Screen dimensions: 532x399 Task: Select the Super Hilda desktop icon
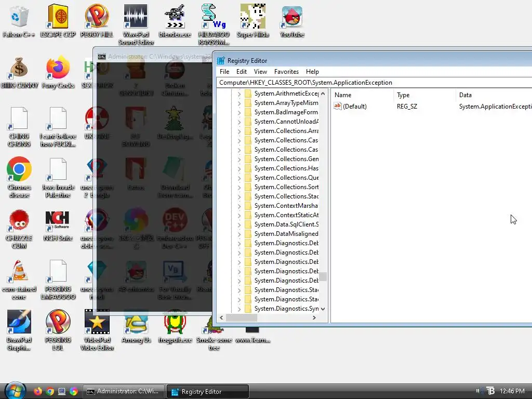coord(253,20)
